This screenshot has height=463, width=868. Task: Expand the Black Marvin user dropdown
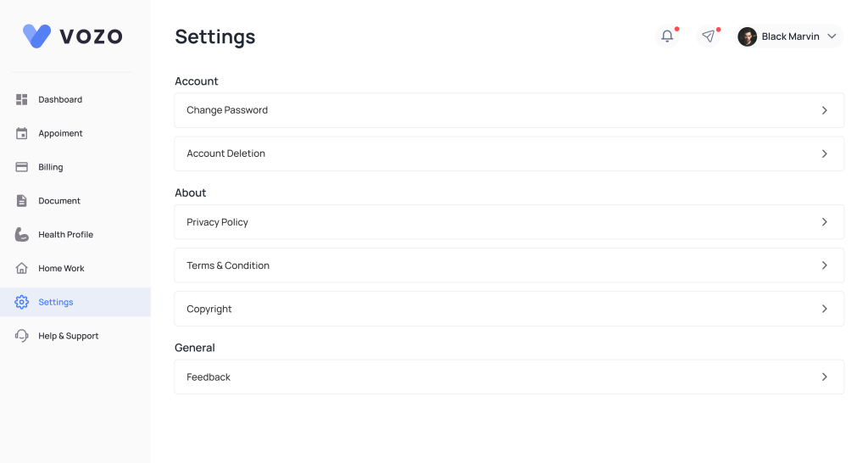[832, 36]
